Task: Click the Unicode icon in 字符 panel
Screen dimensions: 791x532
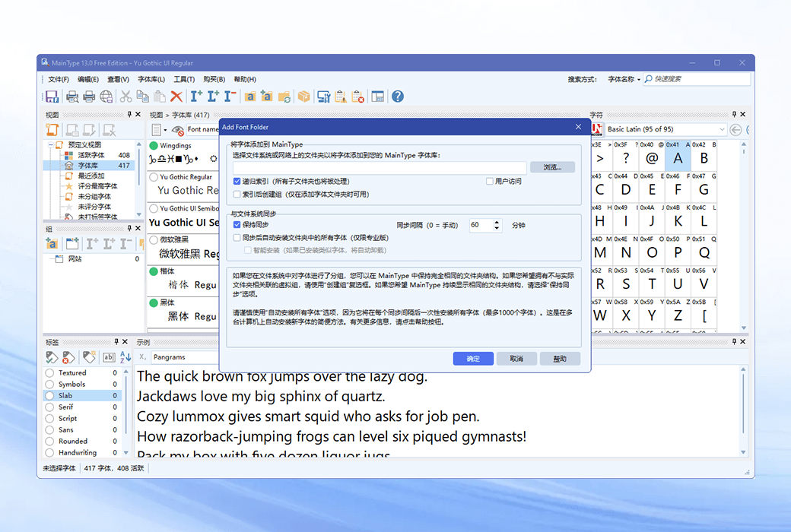Action: tap(597, 129)
